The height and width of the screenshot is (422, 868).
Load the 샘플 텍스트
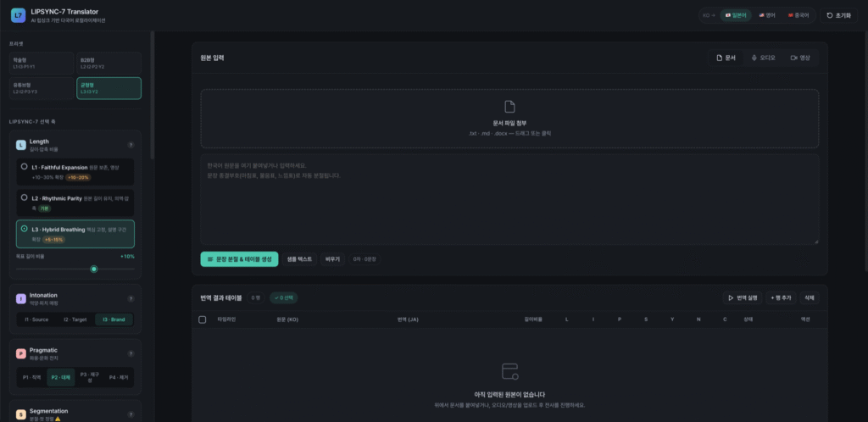point(299,258)
